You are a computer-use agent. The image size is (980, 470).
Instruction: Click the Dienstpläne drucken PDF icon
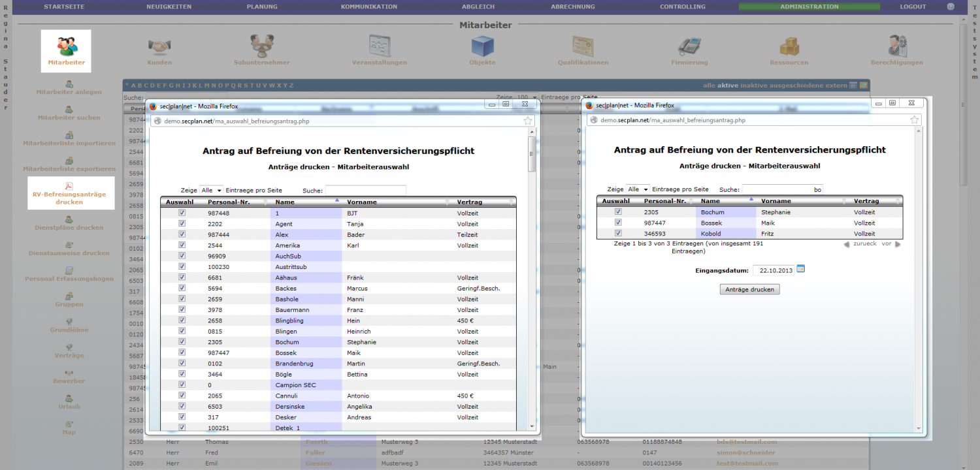pos(69,219)
